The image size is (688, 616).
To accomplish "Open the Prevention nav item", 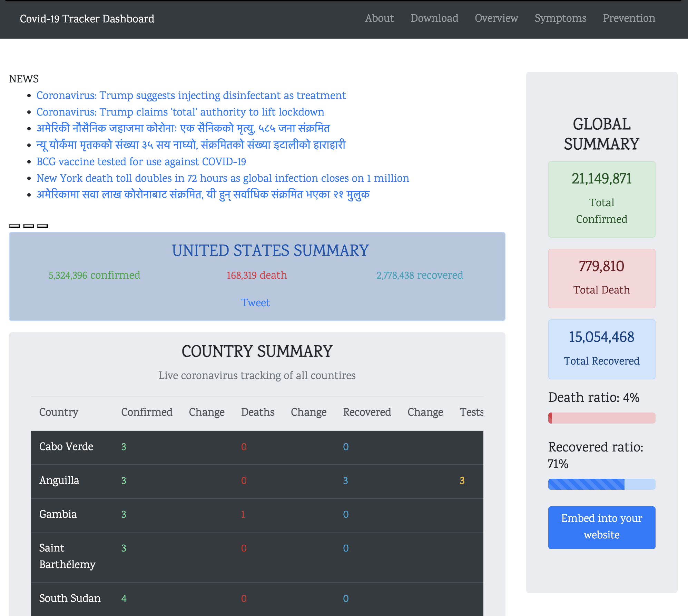I will coord(629,18).
